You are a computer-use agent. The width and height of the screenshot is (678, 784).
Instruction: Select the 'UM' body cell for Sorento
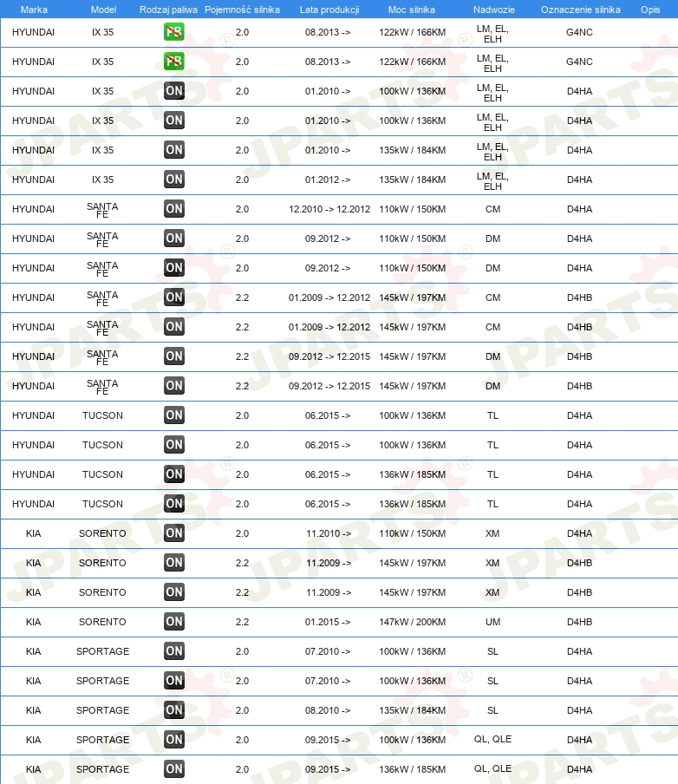(493, 622)
